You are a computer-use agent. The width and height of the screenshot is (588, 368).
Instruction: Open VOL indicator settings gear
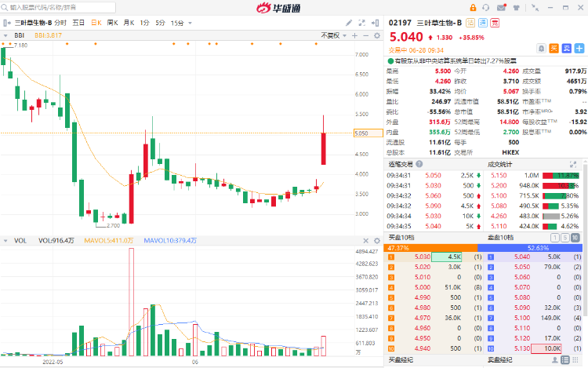point(377,241)
